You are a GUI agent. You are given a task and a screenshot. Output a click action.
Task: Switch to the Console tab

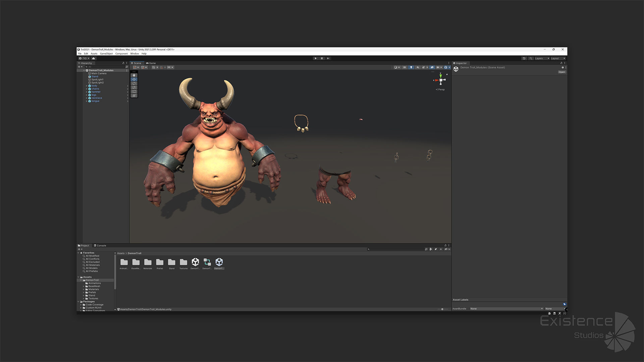pyautogui.click(x=100, y=245)
